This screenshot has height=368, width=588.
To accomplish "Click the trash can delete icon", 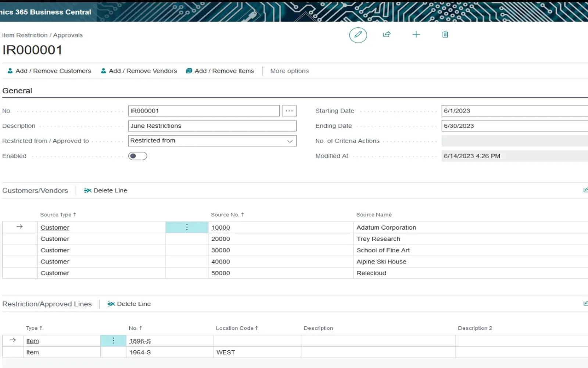I will point(445,35).
